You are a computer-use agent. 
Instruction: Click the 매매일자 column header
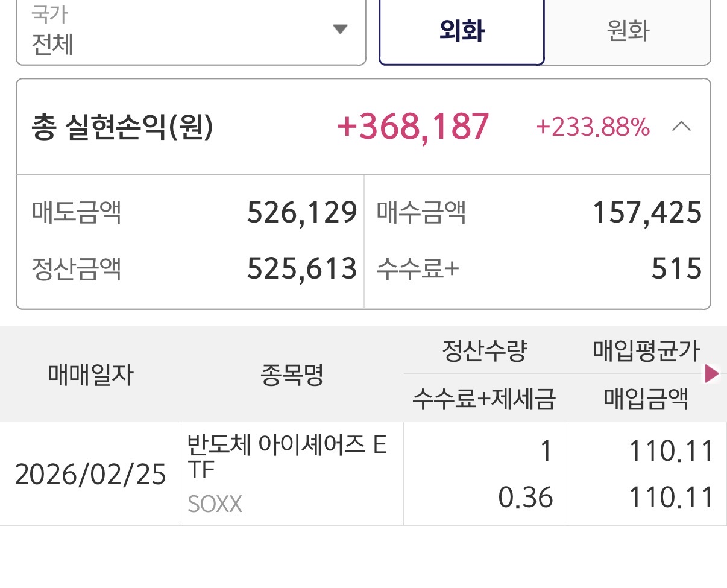90,375
